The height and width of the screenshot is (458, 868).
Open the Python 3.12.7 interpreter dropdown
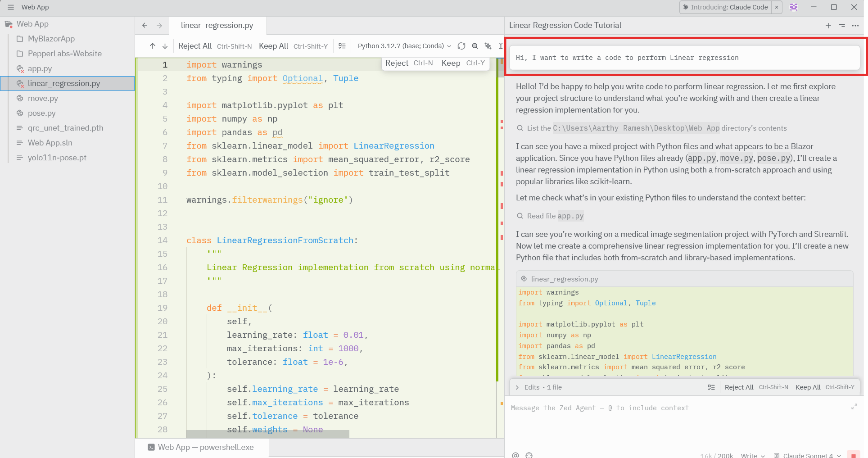404,46
